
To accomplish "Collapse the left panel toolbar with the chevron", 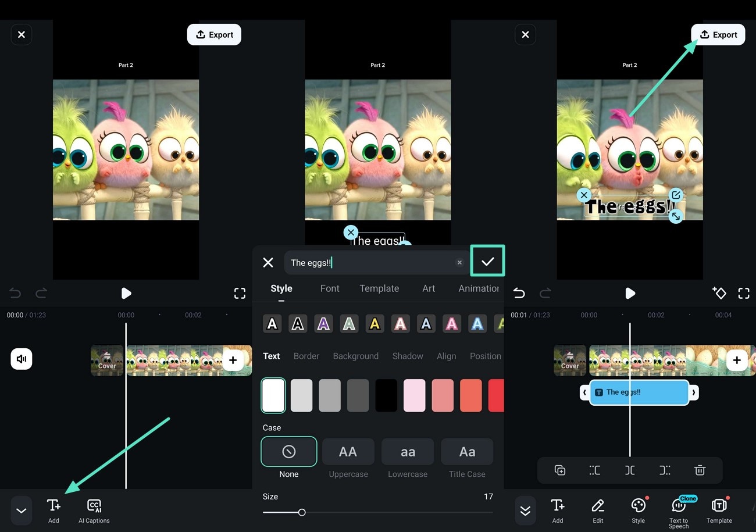I will [x=22, y=510].
